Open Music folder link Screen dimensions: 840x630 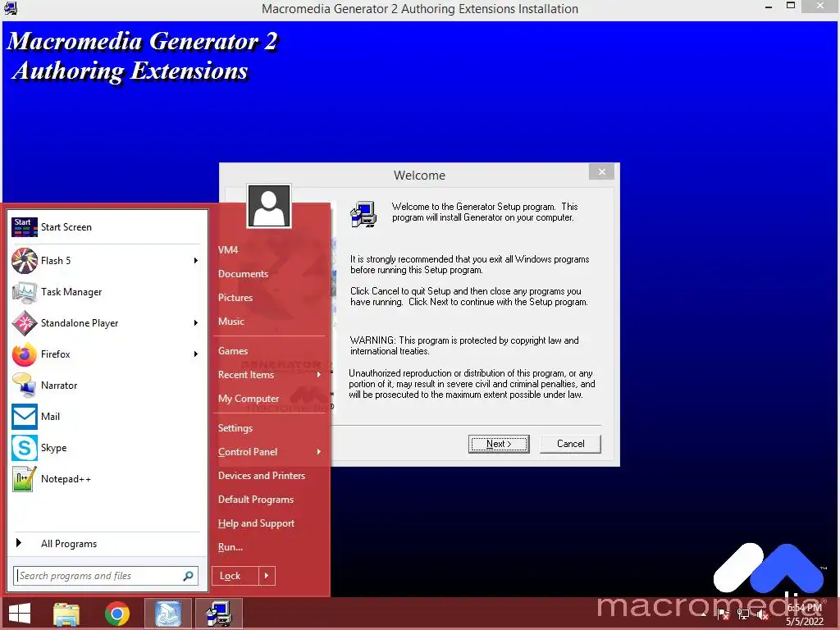click(x=231, y=322)
